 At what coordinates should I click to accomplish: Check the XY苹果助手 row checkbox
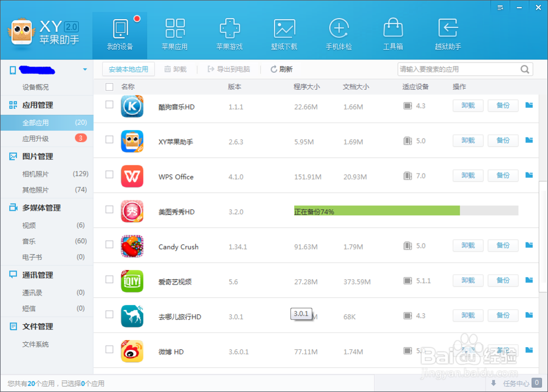110,139
